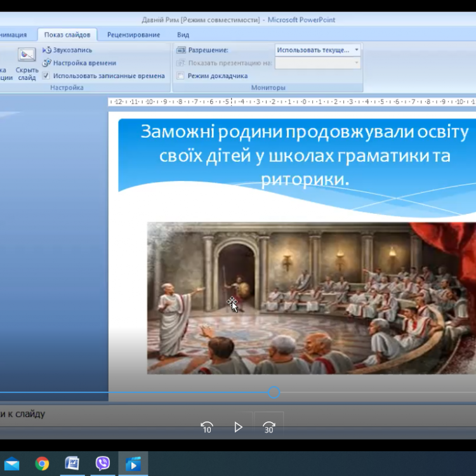Screen dimensions: 476x476
Task: Click the Мониторы group label
Action: 268,88
